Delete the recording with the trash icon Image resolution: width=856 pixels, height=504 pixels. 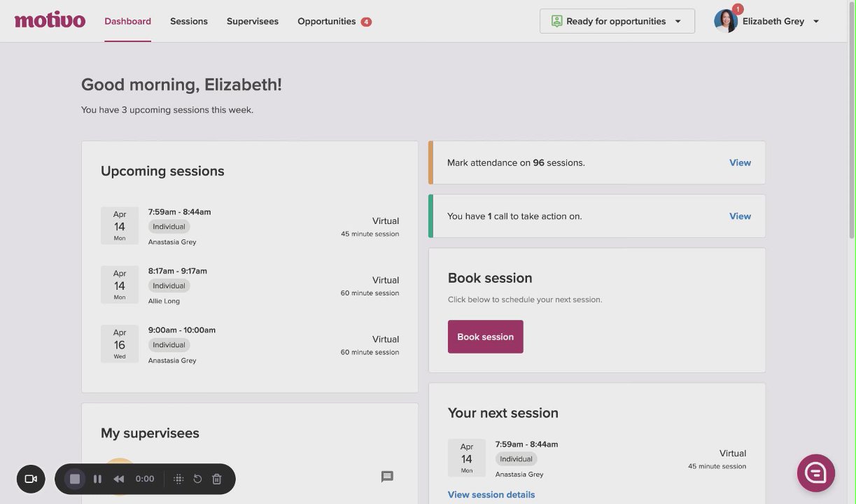pos(217,479)
